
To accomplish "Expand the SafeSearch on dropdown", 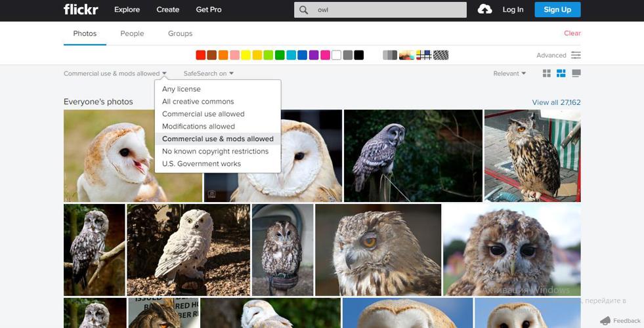I will (208, 73).
